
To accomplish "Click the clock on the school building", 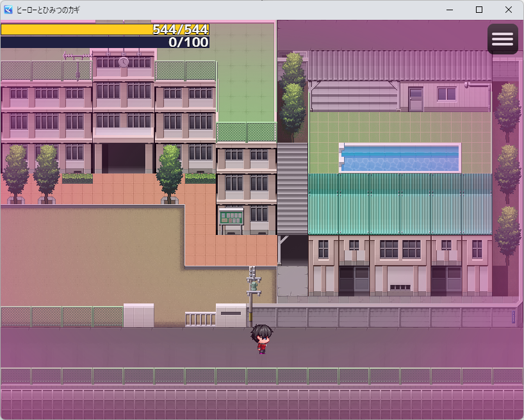I will tap(124, 62).
